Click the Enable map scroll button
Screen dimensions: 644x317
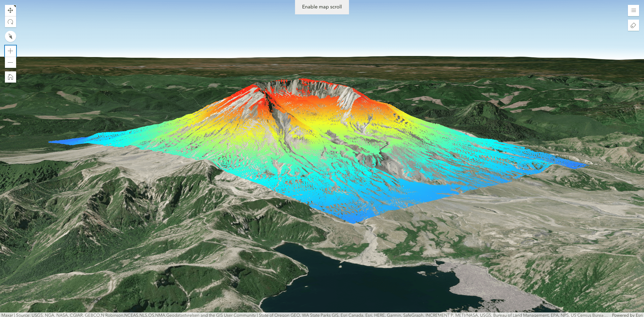point(322,7)
